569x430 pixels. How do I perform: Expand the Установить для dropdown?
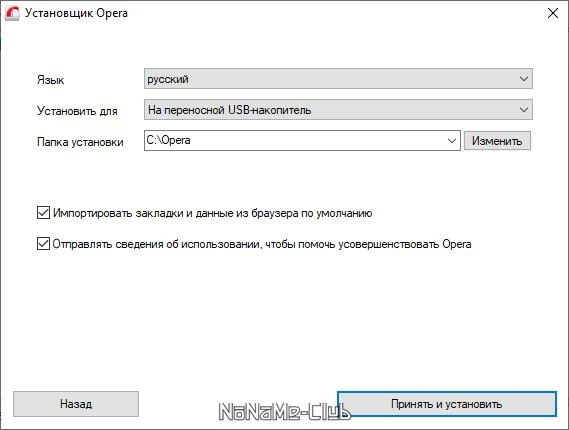pyautogui.click(x=338, y=110)
